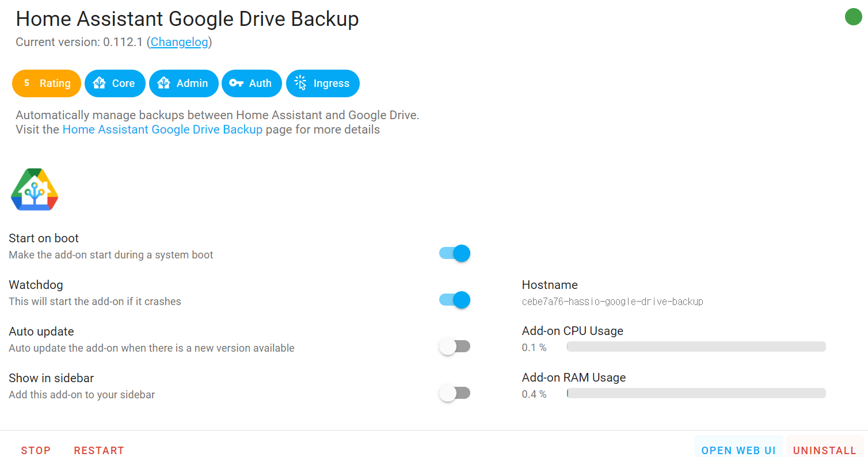Viewport: 868px width, 457px height.
Task: Click the Add-on CPU Usage heading
Action: click(x=573, y=331)
